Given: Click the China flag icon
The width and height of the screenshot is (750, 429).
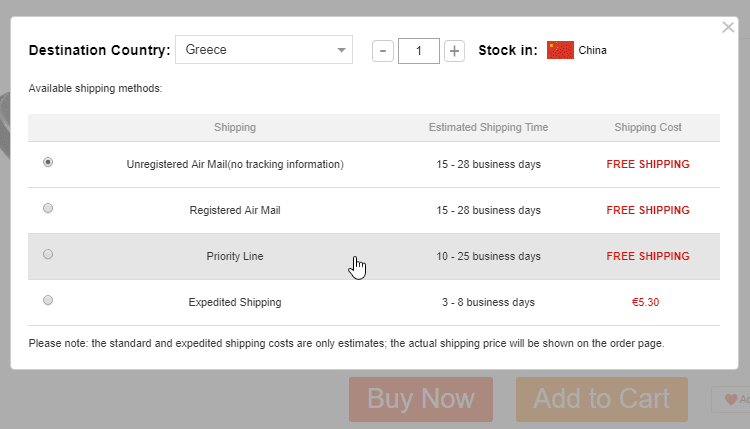Looking at the screenshot, I should click(x=560, y=50).
